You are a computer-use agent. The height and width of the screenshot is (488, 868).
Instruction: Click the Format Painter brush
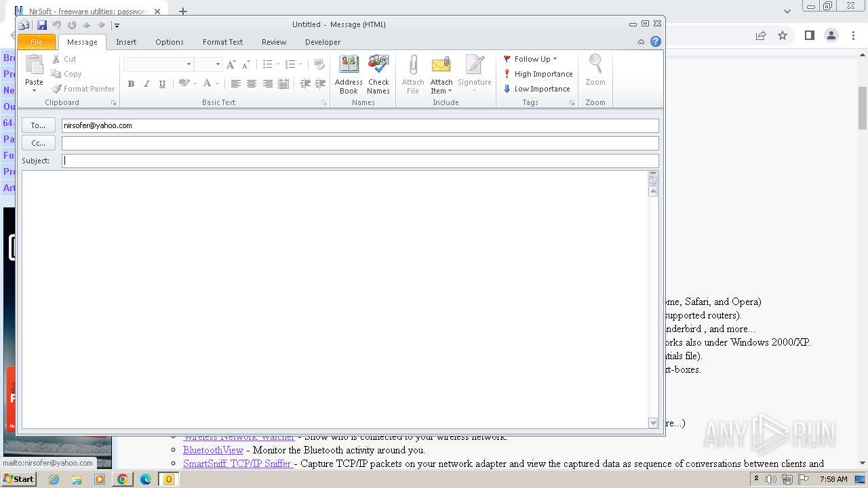pos(83,89)
